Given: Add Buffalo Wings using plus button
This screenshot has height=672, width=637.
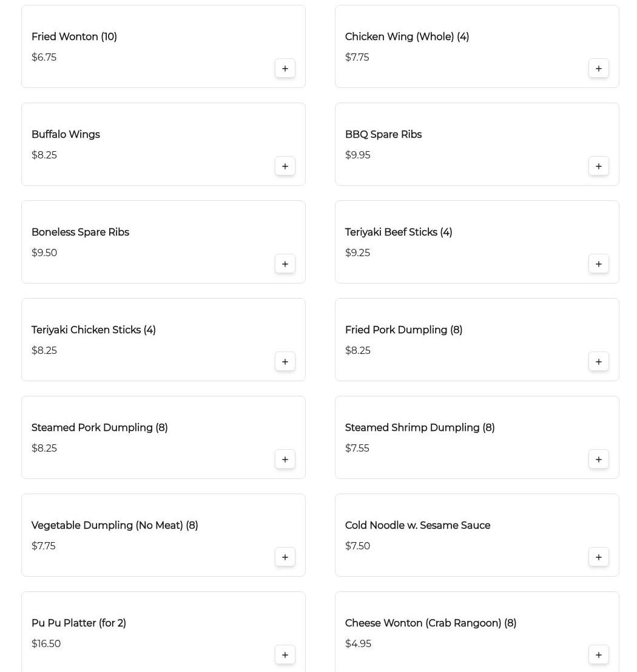Looking at the screenshot, I should (x=285, y=166).
